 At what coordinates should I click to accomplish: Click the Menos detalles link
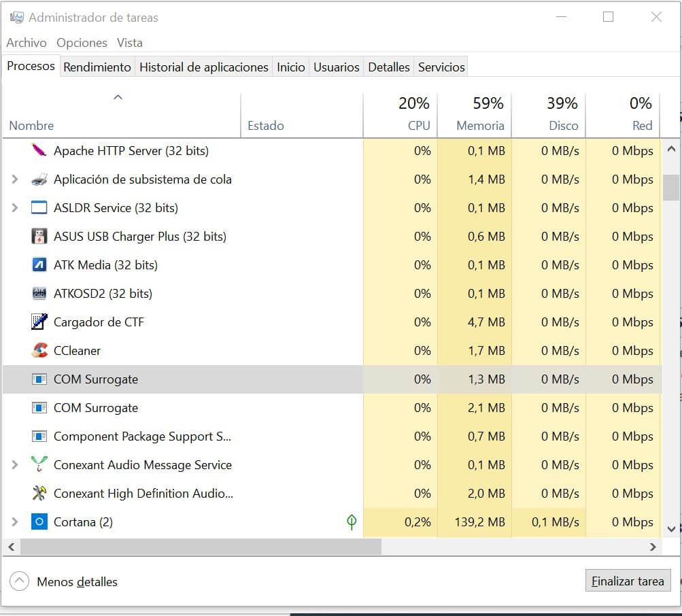tap(77, 581)
